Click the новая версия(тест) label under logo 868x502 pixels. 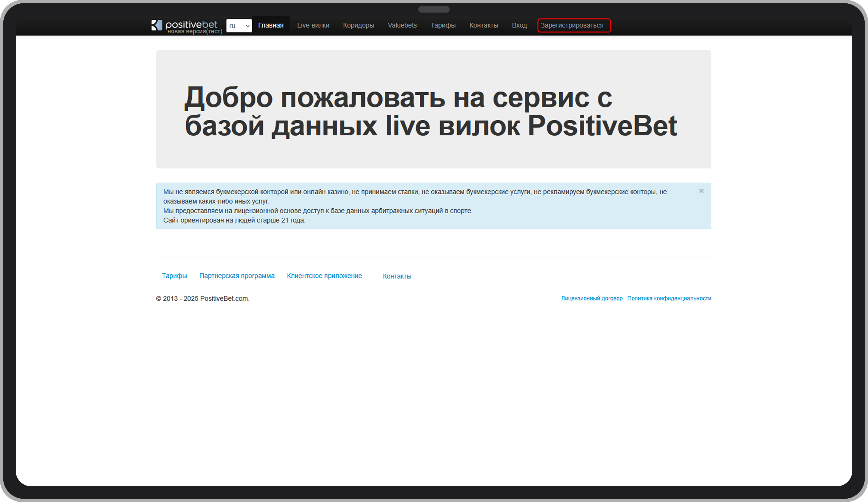pyautogui.click(x=195, y=31)
